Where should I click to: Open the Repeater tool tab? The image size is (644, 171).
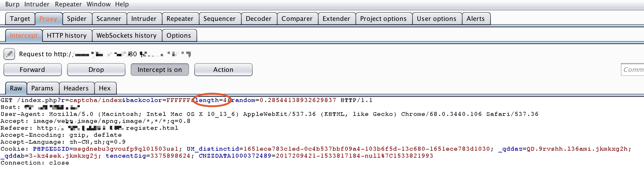point(180,19)
